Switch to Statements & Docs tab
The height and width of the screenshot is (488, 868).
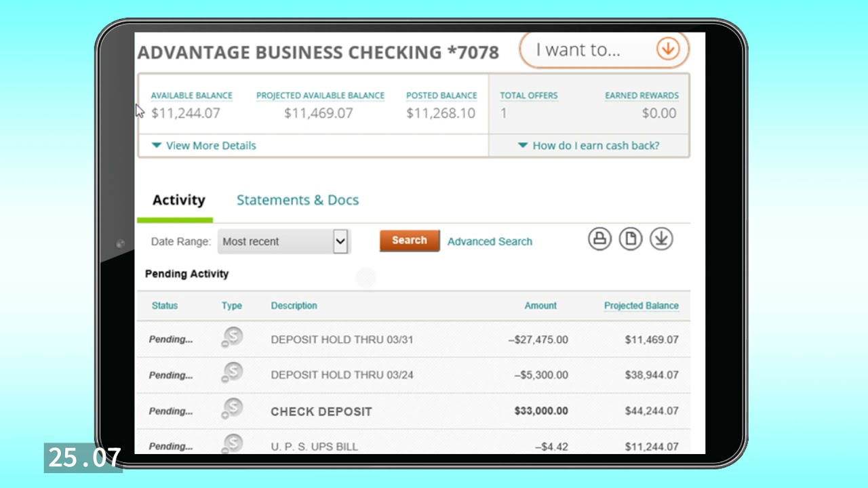pyautogui.click(x=298, y=200)
